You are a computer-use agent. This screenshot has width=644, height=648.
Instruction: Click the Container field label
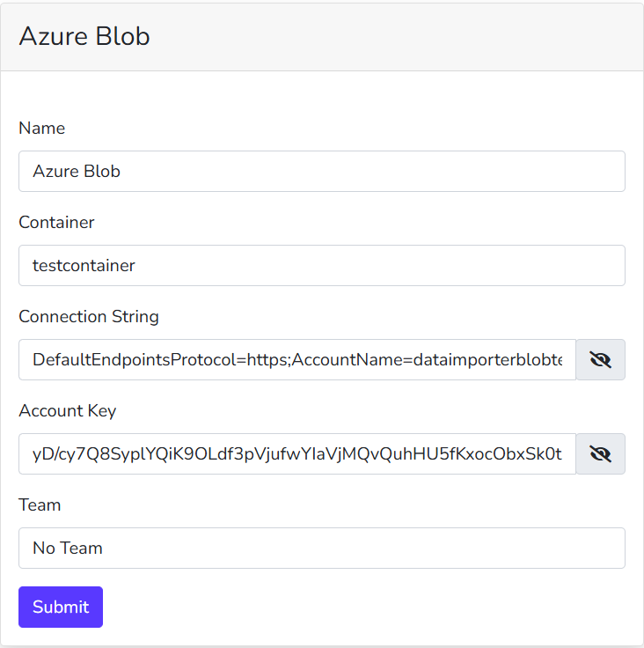pyautogui.click(x=56, y=223)
